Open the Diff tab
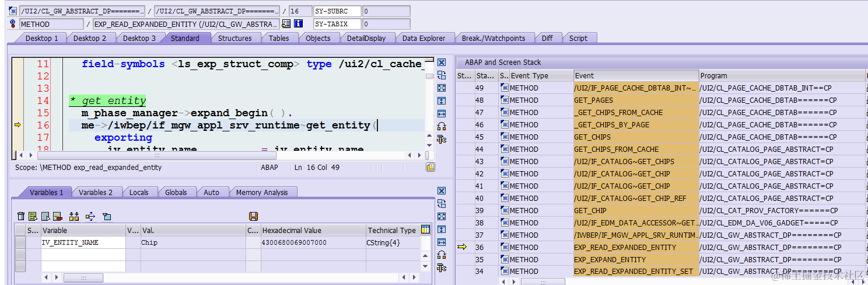The height and width of the screenshot is (285, 868). [x=547, y=38]
